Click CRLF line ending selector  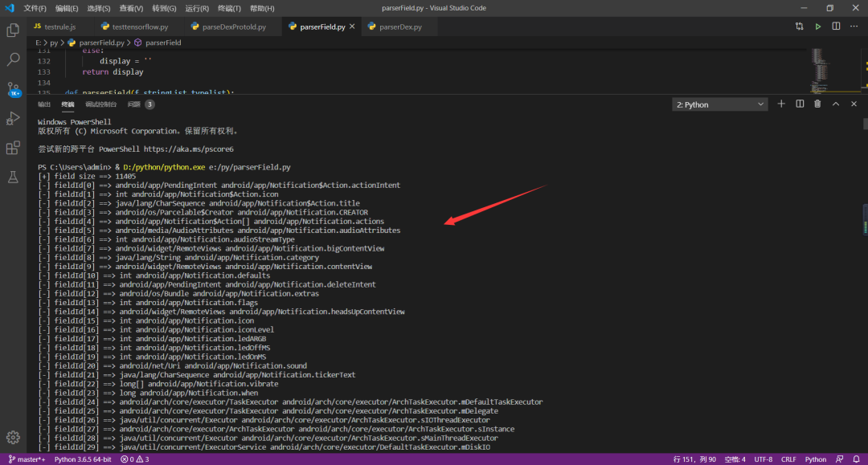pyautogui.click(x=788, y=459)
